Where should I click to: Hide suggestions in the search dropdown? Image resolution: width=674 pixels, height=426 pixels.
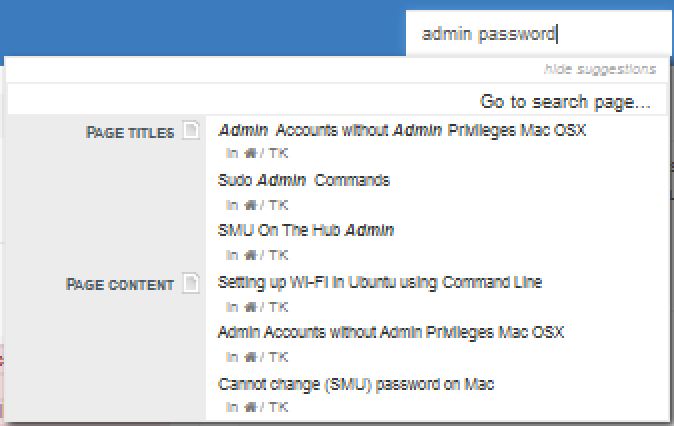(600, 69)
